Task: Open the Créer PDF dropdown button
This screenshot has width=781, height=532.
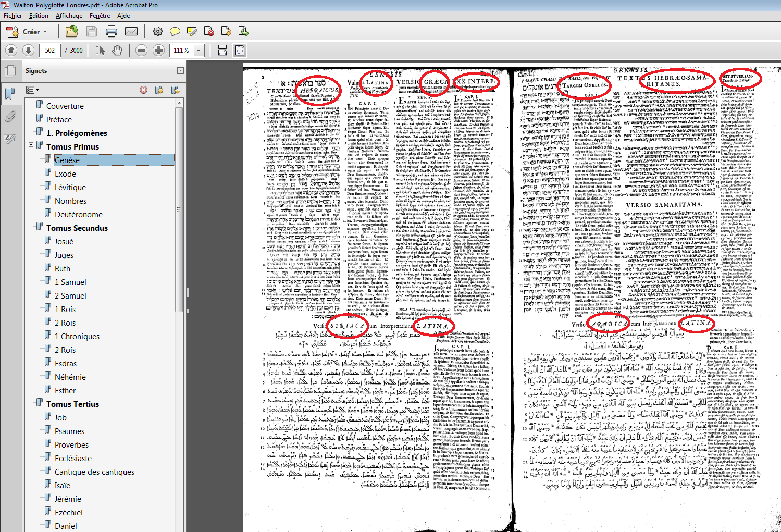Action: click(27, 32)
